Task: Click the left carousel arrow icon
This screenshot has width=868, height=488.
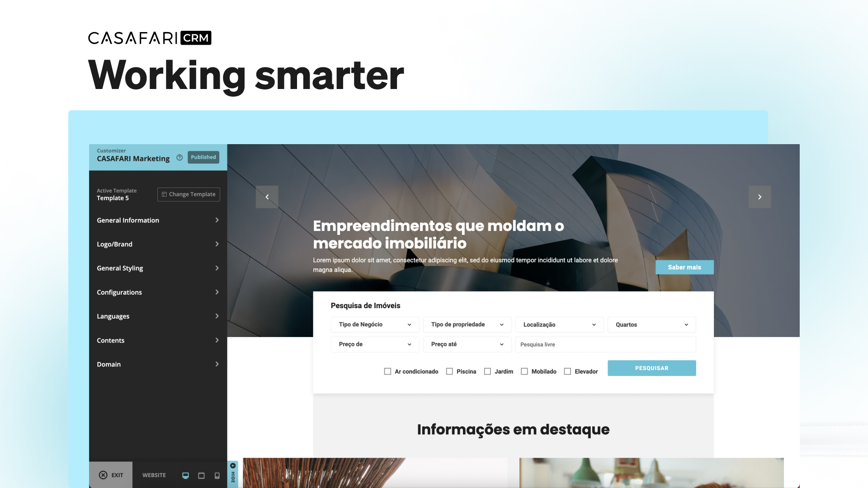Action: 268,197
